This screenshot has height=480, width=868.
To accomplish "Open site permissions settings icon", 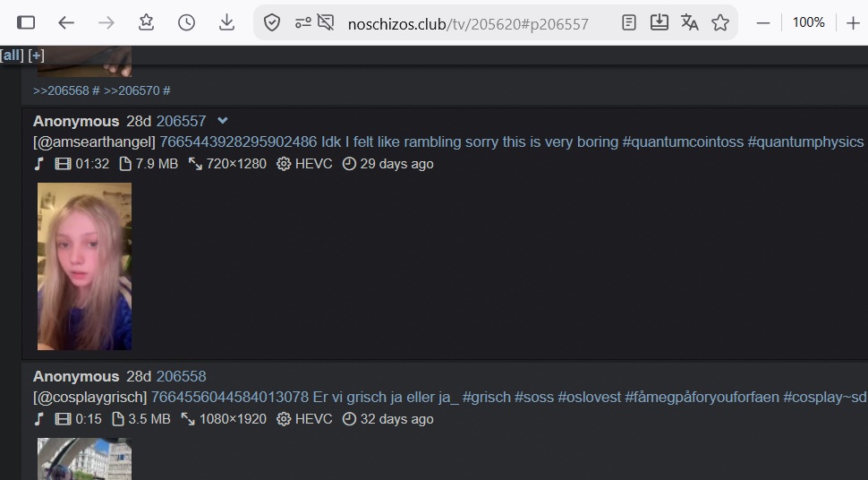I will click(x=302, y=22).
